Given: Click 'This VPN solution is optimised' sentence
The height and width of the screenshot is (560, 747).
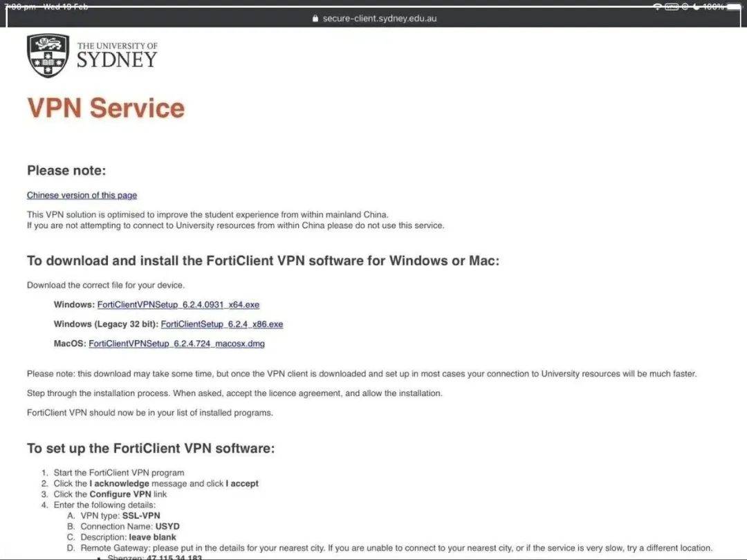Looking at the screenshot, I should [x=207, y=215].
